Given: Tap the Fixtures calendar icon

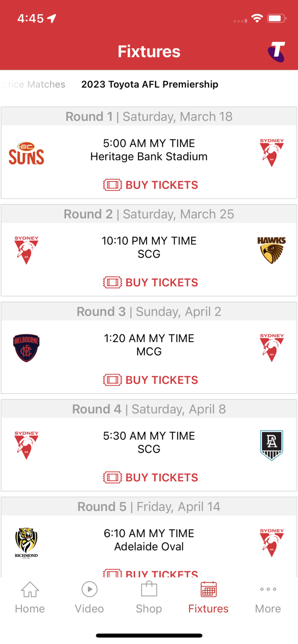Looking at the screenshot, I should point(208,589).
